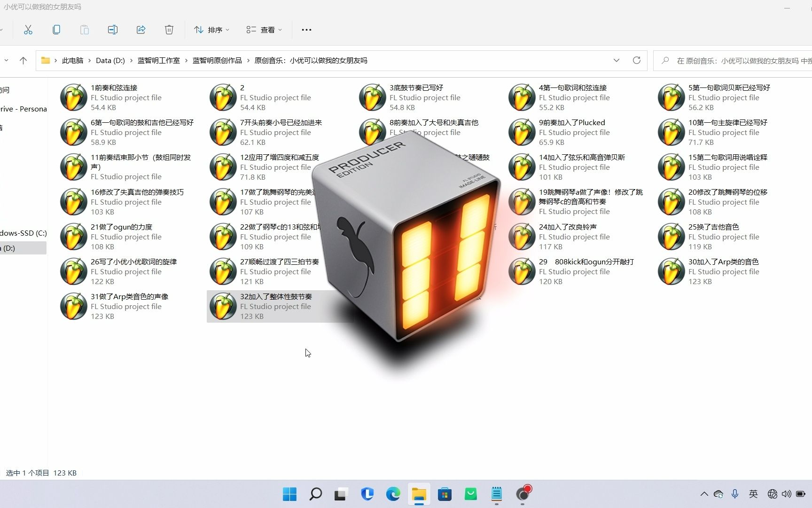Screen dimensions: 812x508
Task: Click the refresh button in address bar
Action: [x=637, y=60]
